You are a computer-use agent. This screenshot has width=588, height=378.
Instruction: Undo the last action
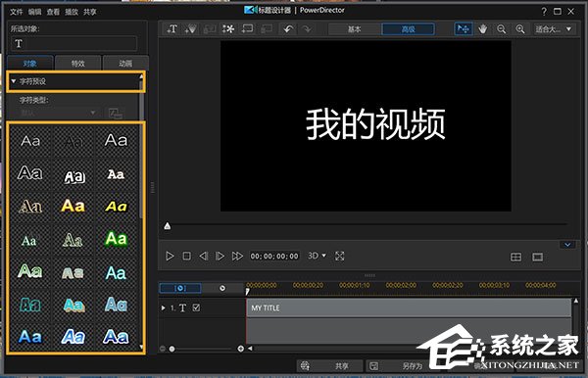[x=288, y=28]
